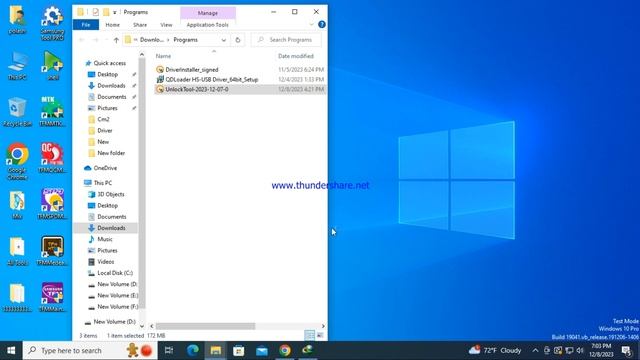640x360 pixels.
Task: Open Videos under This PC
Action: point(105,262)
